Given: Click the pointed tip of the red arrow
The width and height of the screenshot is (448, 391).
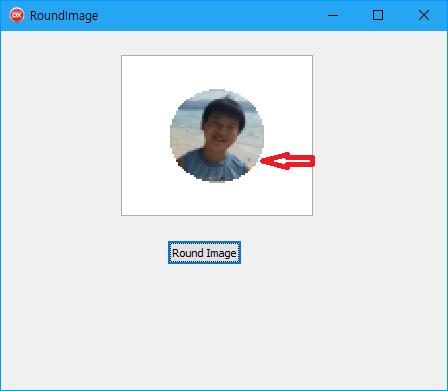Looking at the screenshot, I should click(x=262, y=161).
